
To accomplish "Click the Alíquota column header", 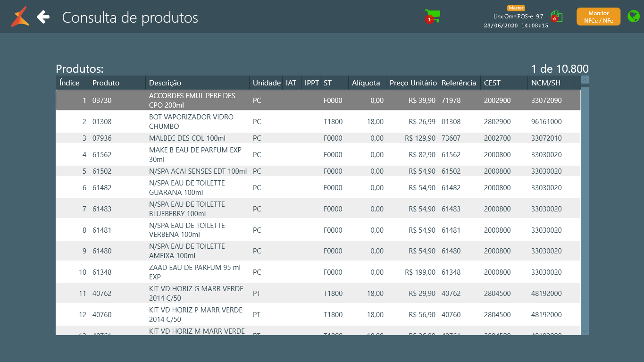I will tap(367, 83).
